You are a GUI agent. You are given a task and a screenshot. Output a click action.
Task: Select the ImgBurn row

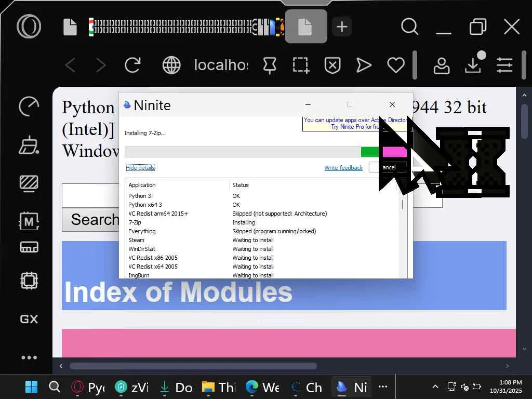pos(262,275)
